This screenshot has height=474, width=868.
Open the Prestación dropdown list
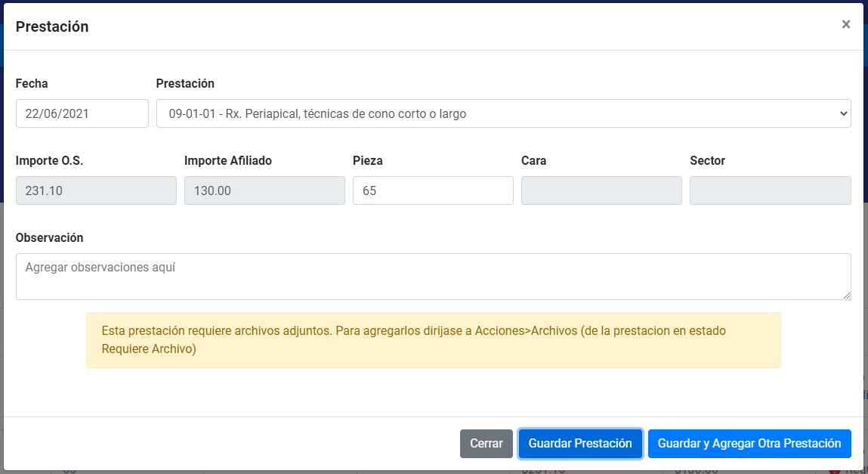point(503,113)
